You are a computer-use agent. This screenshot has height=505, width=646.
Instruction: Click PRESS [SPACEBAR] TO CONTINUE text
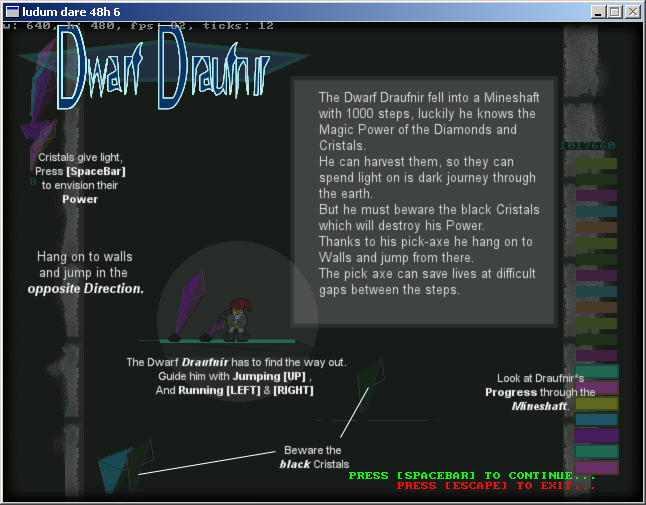tap(471, 475)
